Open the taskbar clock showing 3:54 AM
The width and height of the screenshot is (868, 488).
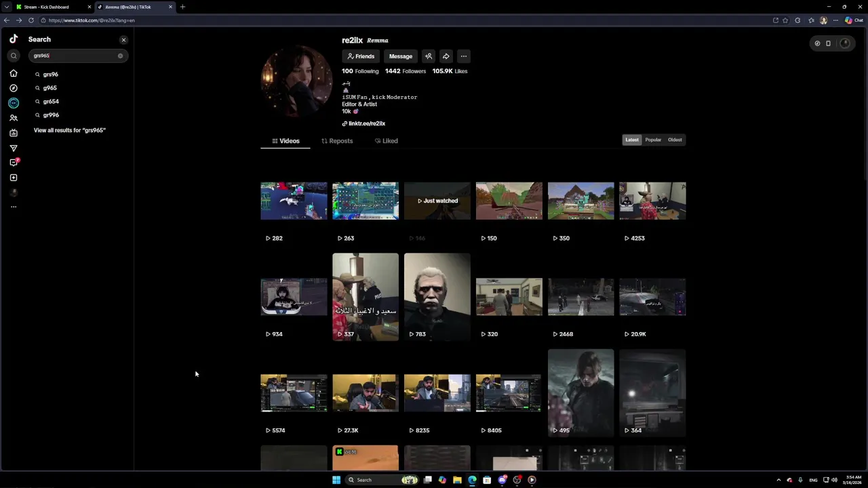(854, 480)
